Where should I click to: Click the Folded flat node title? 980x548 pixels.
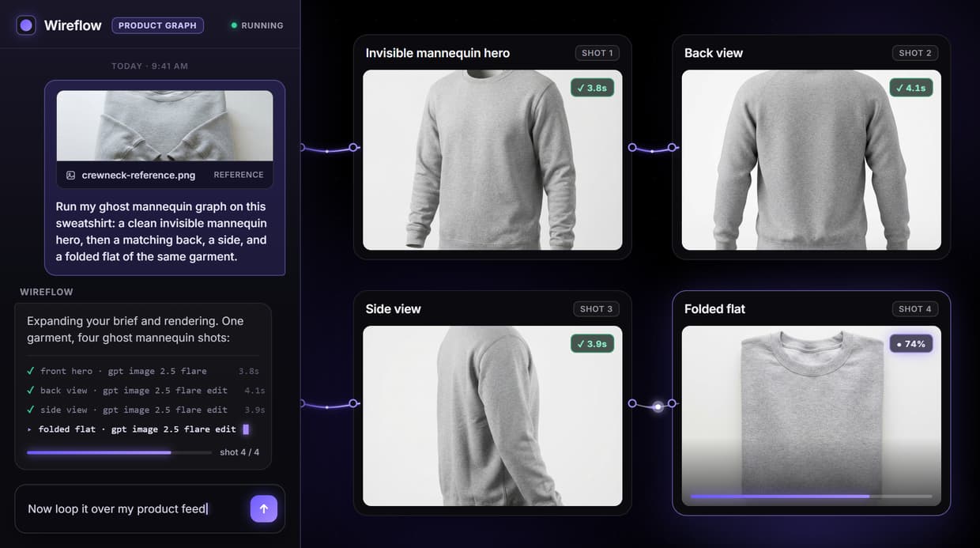coord(715,309)
